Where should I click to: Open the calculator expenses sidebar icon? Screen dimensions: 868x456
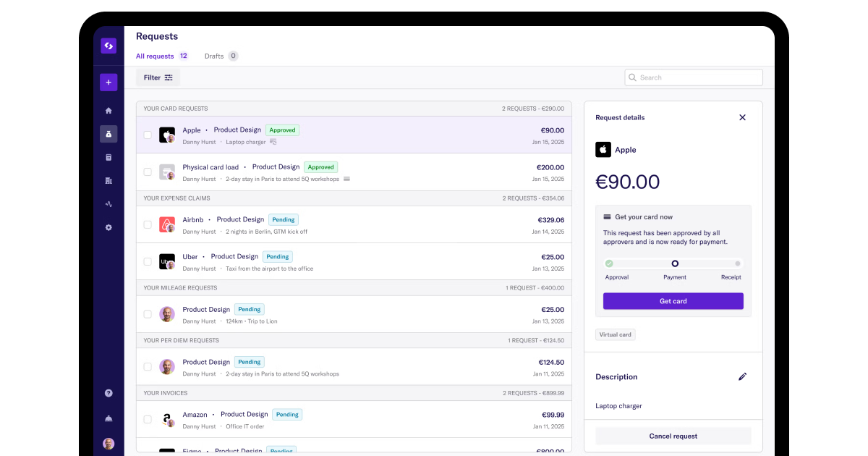109,157
